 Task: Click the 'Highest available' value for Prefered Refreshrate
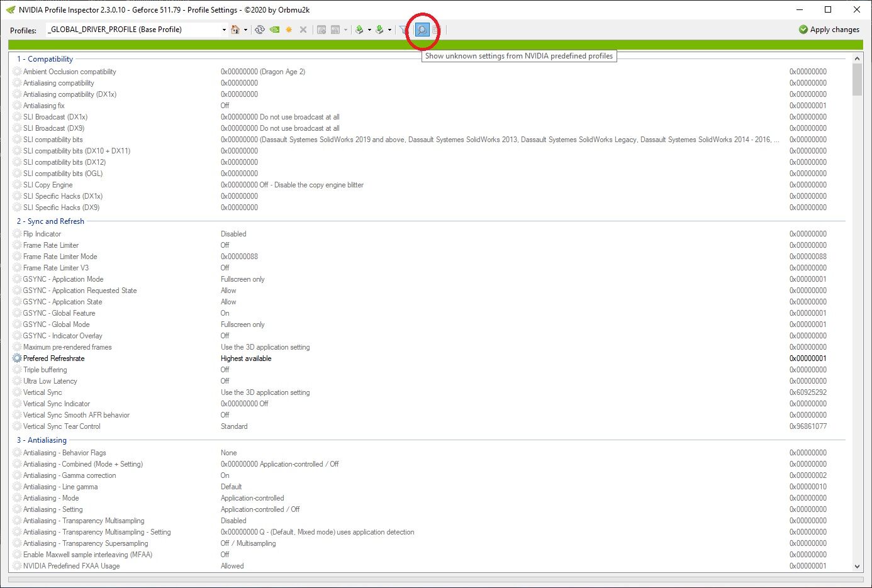click(x=246, y=358)
